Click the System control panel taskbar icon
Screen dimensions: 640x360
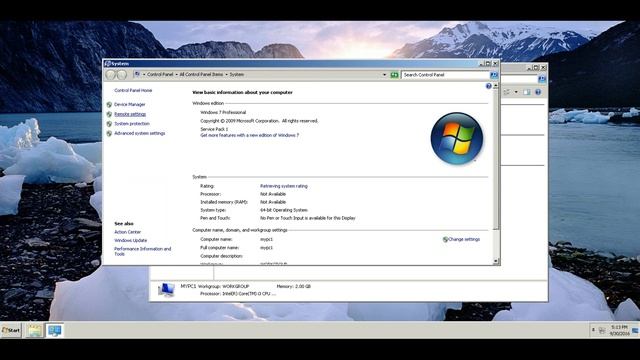click(54, 330)
